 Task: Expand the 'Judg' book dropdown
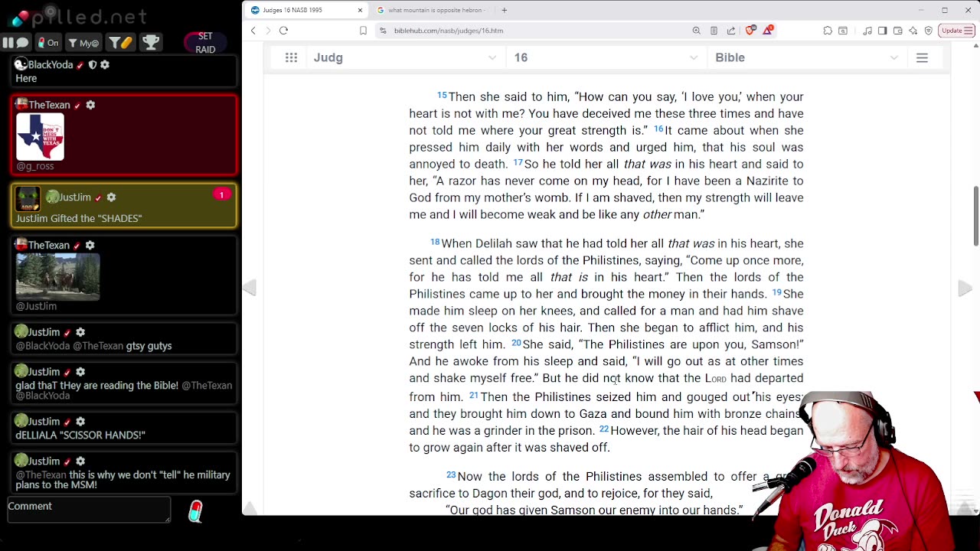(x=405, y=57)
